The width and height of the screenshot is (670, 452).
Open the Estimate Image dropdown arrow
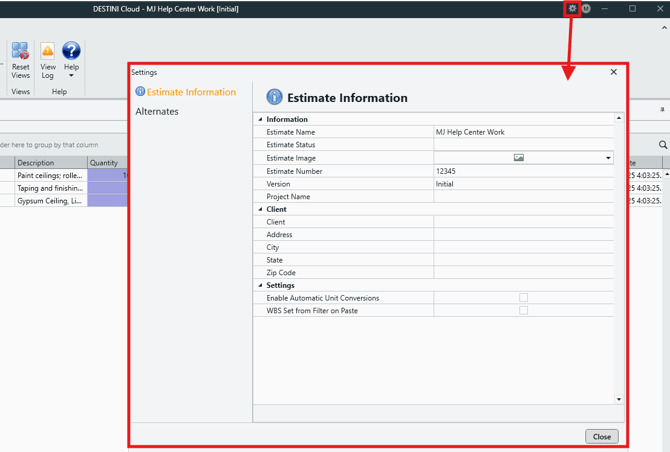point(608,158)
